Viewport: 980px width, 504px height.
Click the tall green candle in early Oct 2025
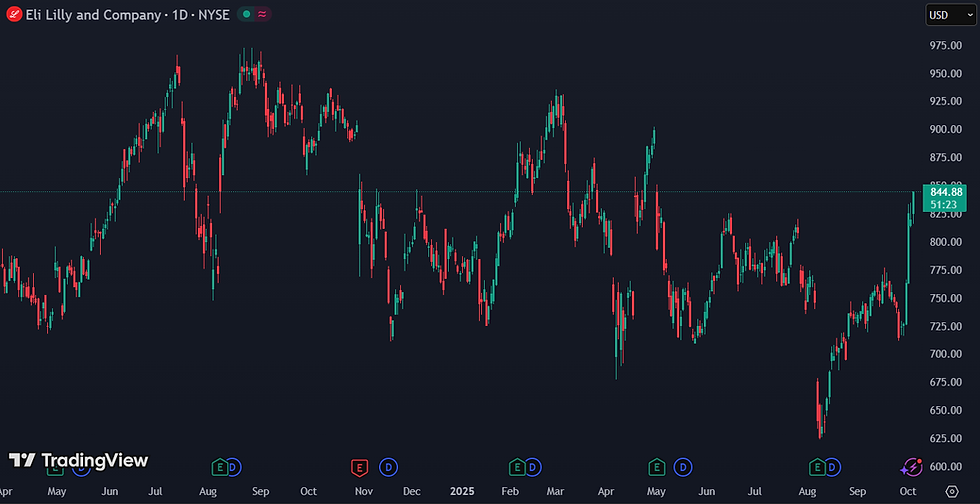point(908,249)
